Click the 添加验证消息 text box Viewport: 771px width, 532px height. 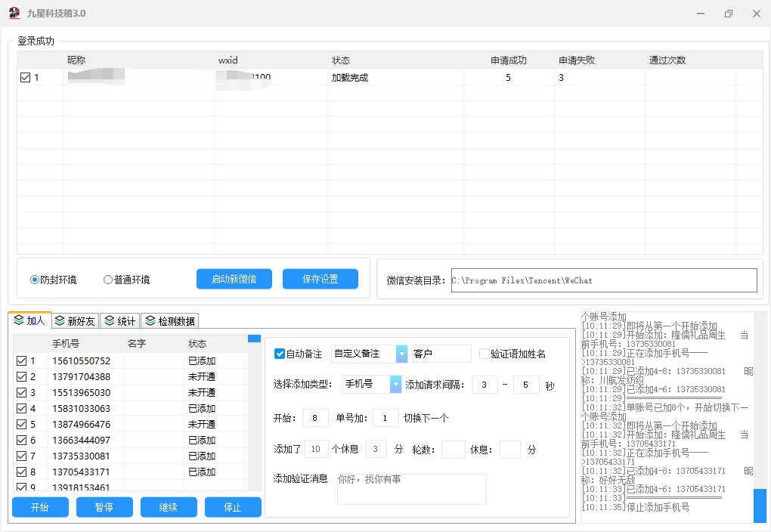pos(411,489)
